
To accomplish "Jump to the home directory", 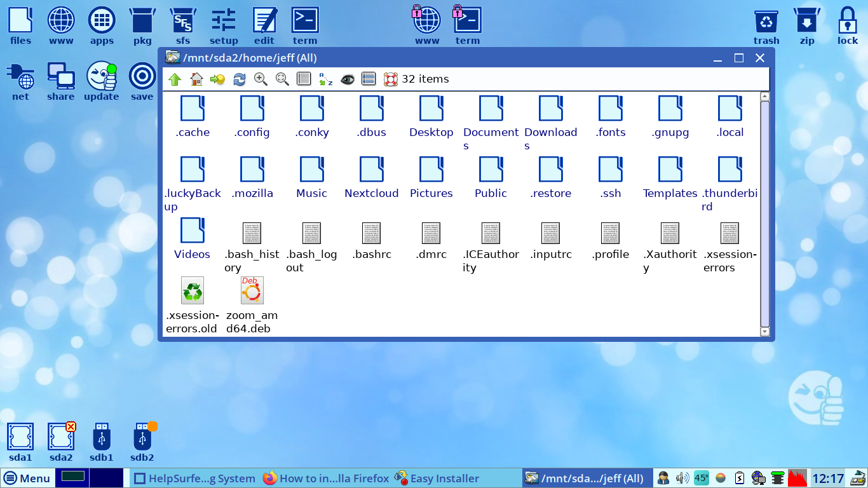I will pyautogui.click(x=196, y=79).
